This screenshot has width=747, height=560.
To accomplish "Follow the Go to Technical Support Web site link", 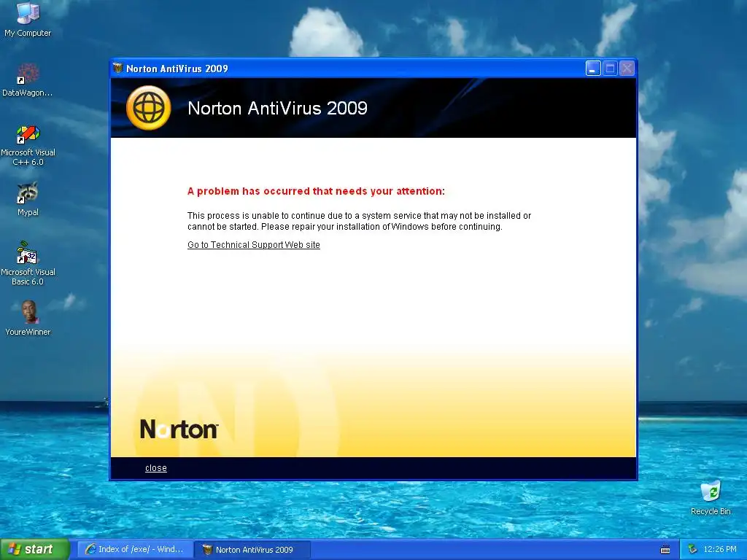I will [x=253, y=245].
